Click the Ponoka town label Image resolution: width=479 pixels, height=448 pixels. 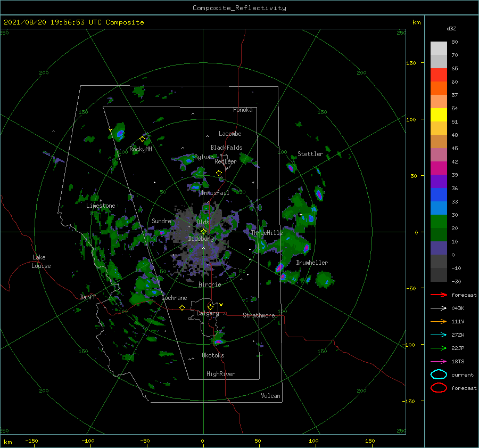pyautogui.click(x=243, y=110)
